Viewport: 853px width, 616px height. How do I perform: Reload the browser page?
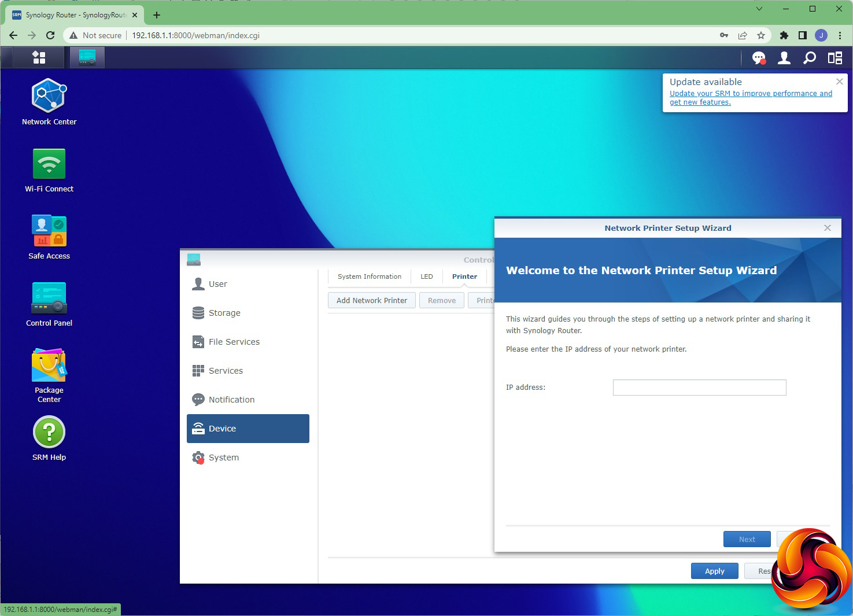50,35
